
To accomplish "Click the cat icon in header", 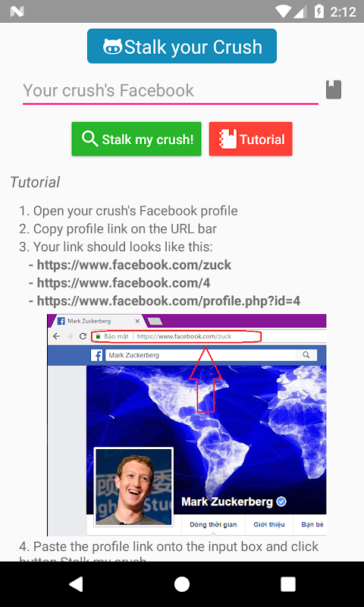I will (112, 46).
